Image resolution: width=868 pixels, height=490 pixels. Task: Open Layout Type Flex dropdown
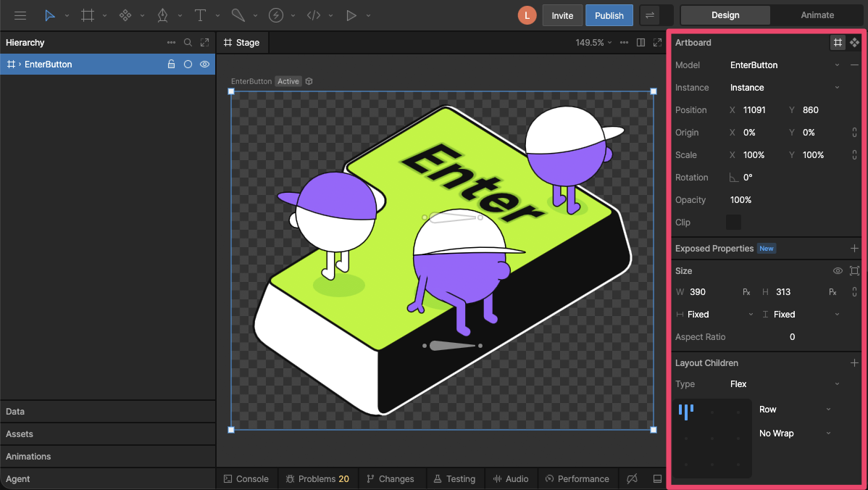pyautogui.click(x=785, y=384)
